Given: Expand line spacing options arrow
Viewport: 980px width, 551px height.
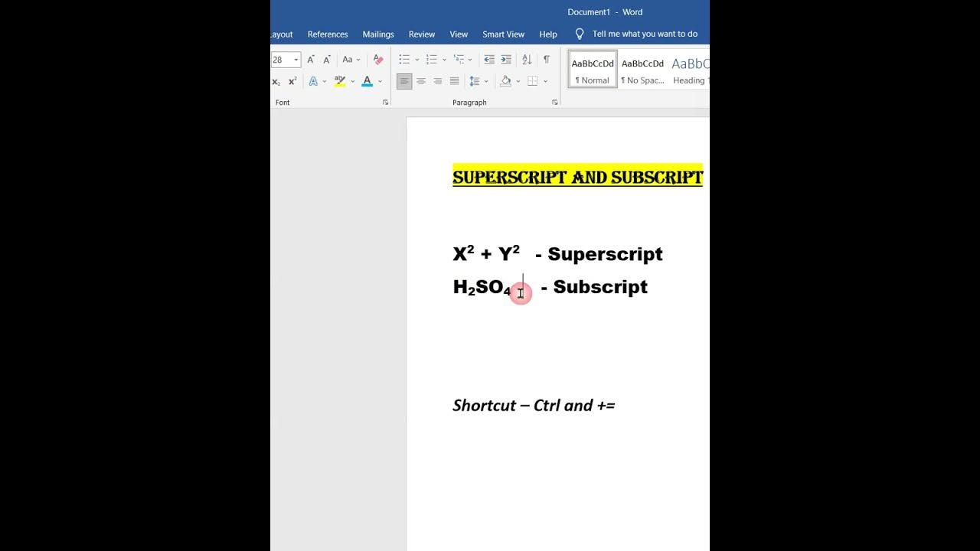Looking at the screenshot, I should pyautogui.click(x=486, y=81).
